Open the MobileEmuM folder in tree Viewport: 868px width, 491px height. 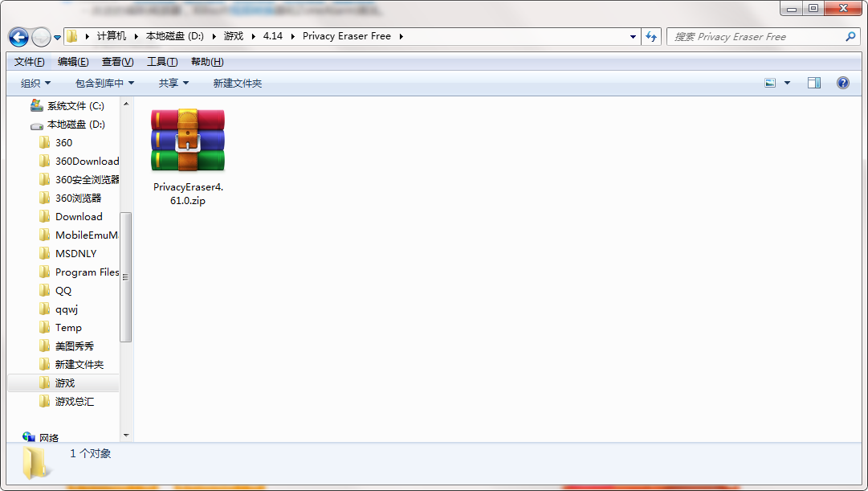tap(87, 235)
